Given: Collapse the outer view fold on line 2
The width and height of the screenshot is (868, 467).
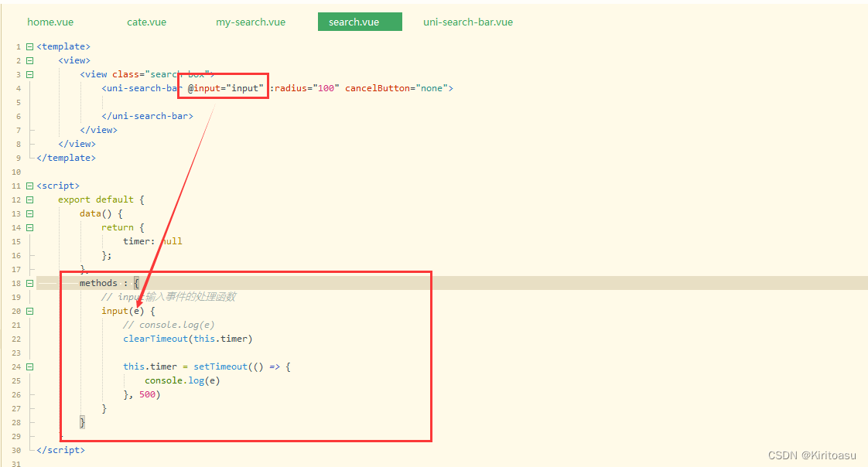Looking at the screenshot, I should pos(30,61).
